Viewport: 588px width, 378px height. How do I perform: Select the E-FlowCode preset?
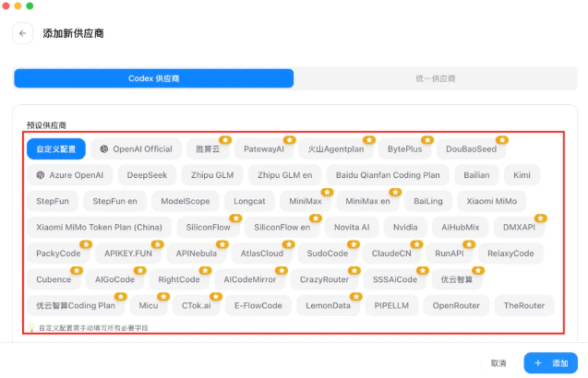(258, 306)
